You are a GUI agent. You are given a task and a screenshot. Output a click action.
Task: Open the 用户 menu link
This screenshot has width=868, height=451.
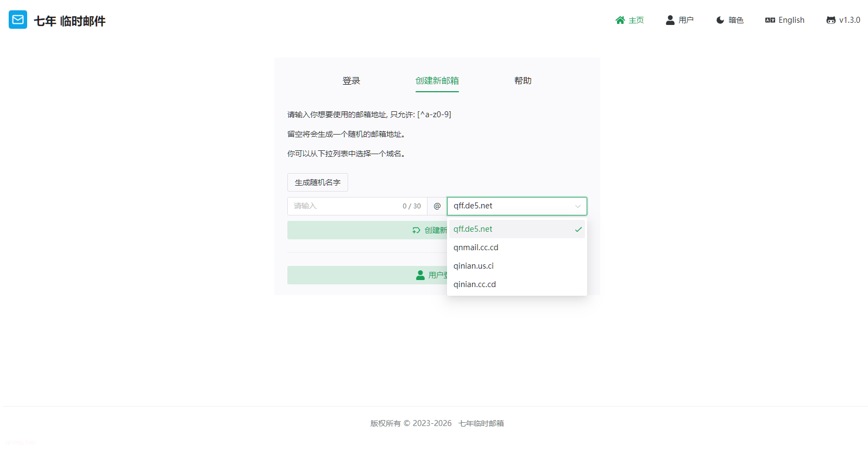(x=685, y=20)
